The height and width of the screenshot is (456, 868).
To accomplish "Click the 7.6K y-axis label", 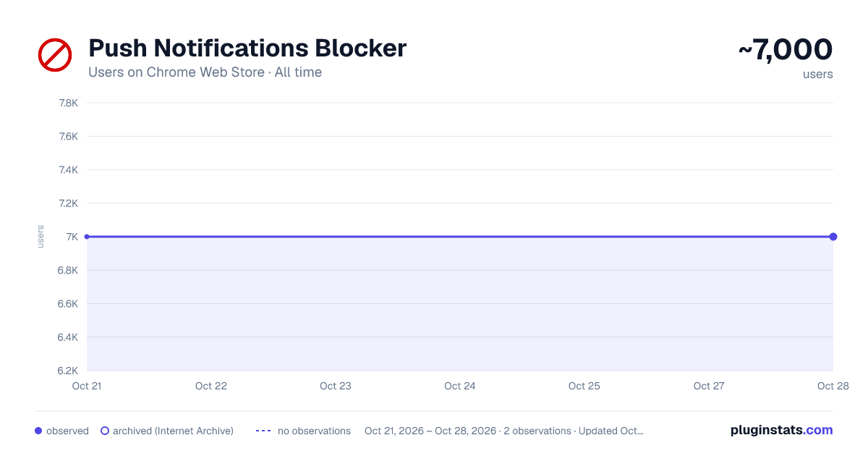I will (68, 136).
